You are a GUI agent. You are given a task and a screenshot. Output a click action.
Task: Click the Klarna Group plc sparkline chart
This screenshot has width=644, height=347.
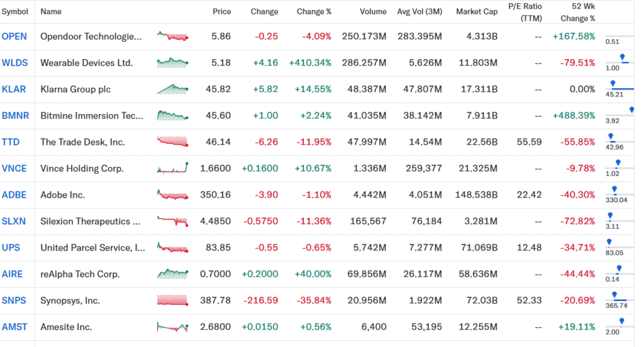pos(173,89)
